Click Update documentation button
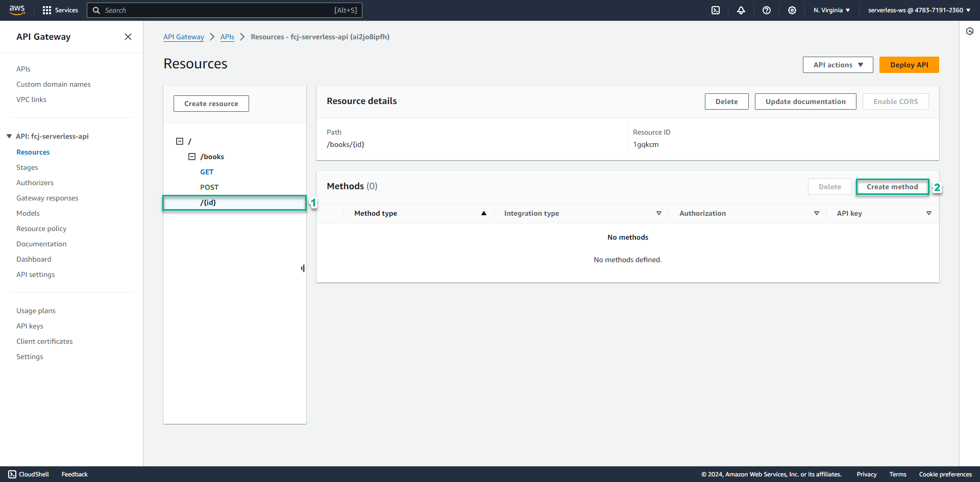Screen dimensions: 980x482 (805, 102)
